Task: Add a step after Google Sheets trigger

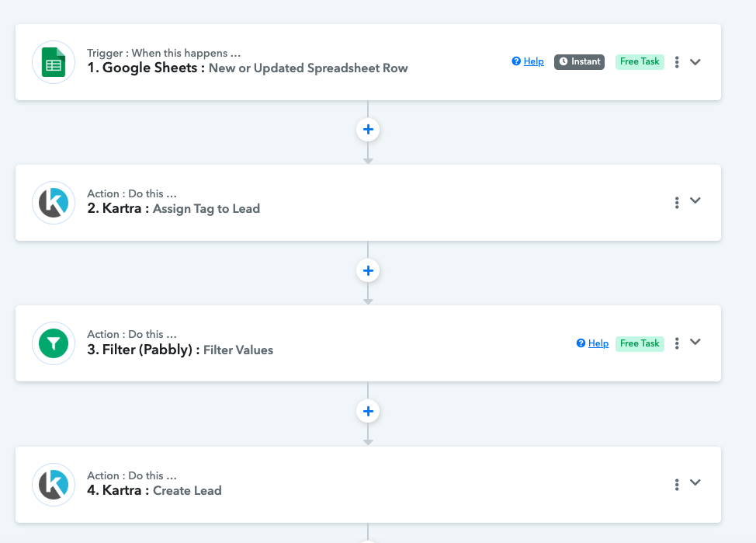Action: (368, 130)
